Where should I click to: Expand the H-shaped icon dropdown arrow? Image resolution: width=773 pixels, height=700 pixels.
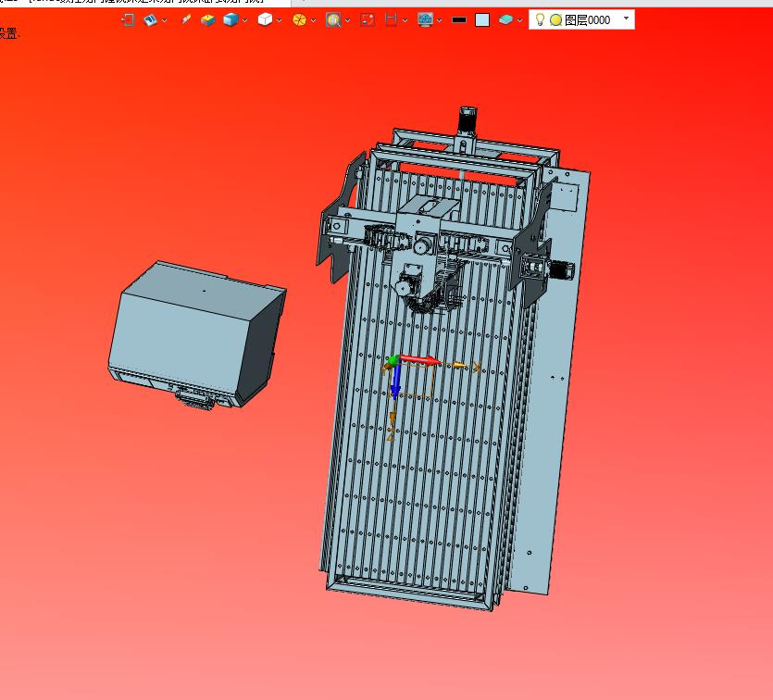click(x=405, y=20)
